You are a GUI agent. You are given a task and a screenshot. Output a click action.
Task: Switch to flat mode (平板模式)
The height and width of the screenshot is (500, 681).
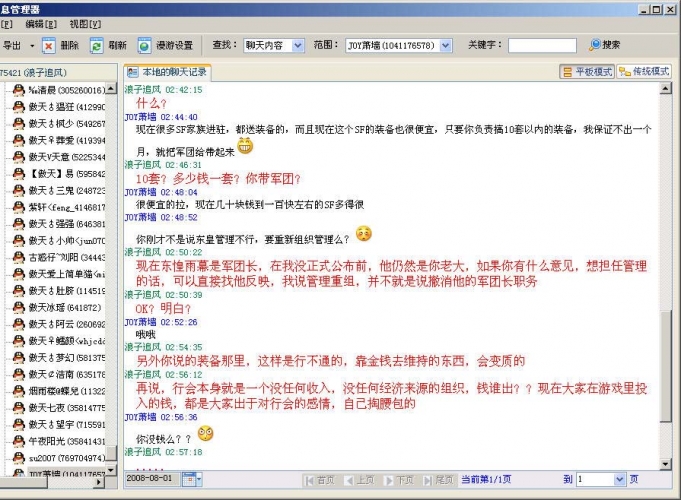tap(587, 72)
